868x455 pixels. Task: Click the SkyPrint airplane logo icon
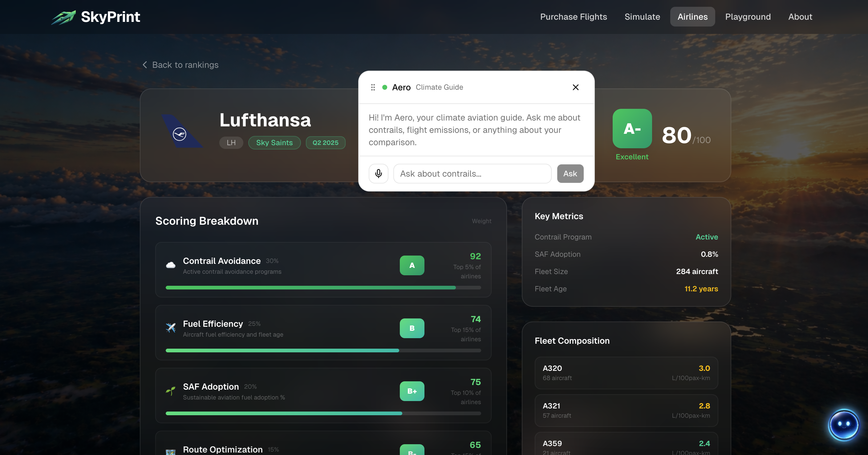coord(63,17)
